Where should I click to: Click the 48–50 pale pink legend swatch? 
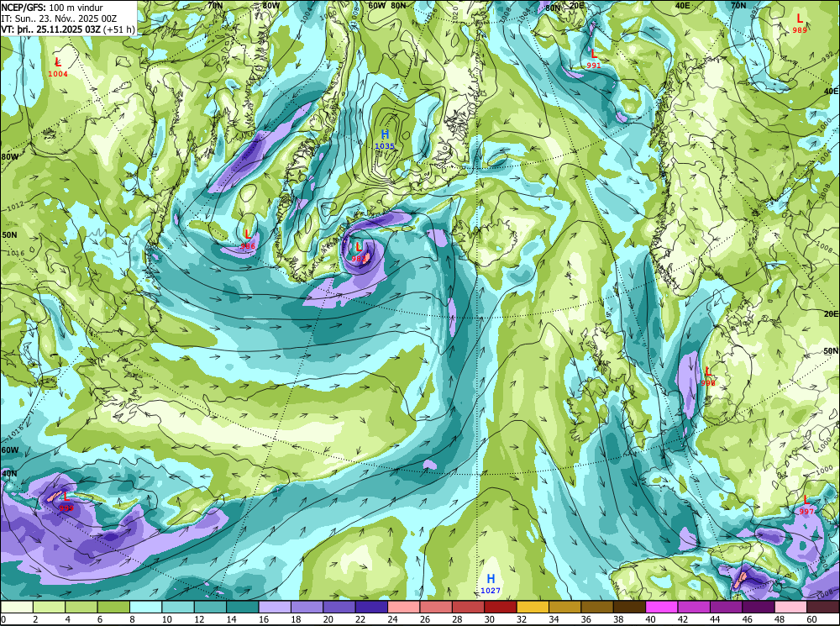790,607
